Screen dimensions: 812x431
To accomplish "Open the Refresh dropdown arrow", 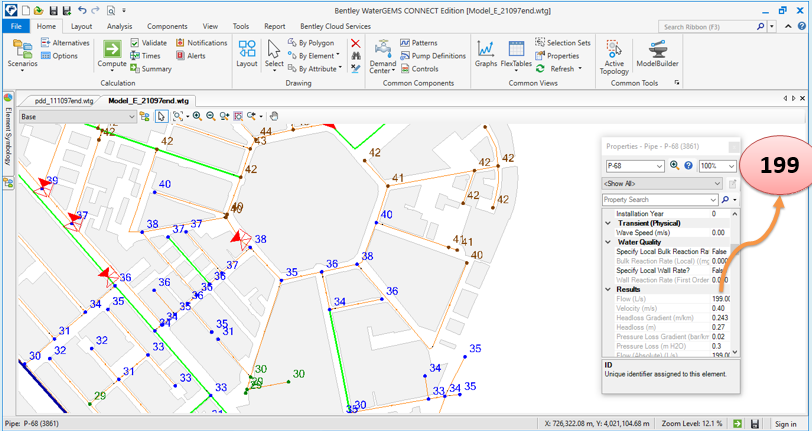I will point(580,68).
